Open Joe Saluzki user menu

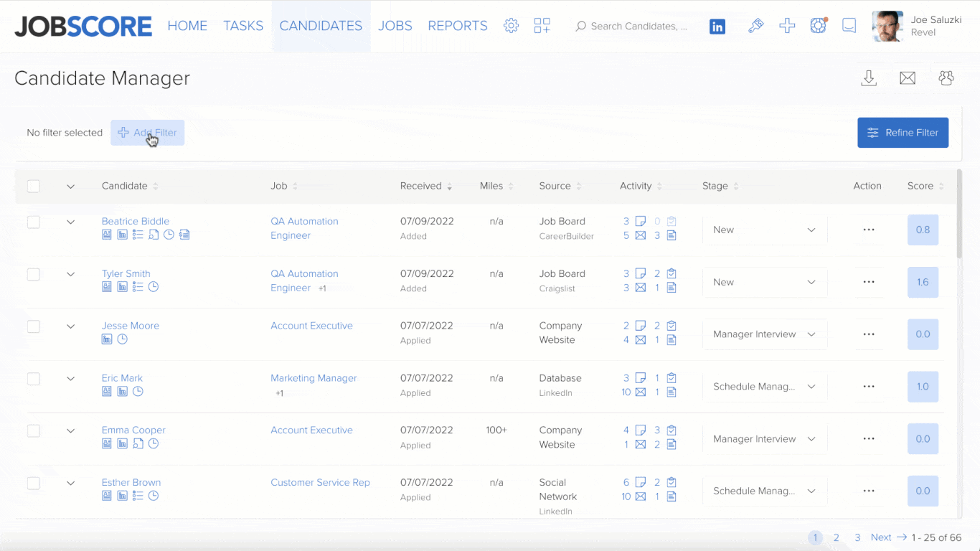pos(918,26)
